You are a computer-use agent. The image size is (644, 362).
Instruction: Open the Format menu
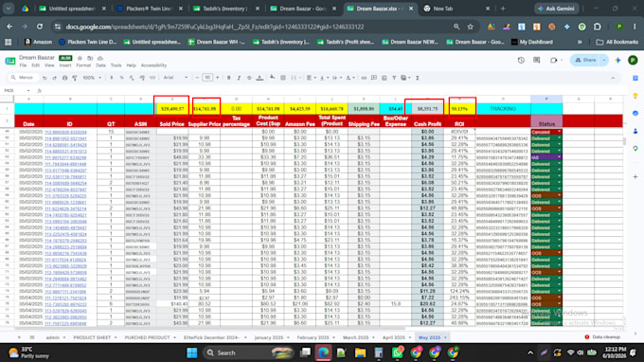(x=83, y=65)
